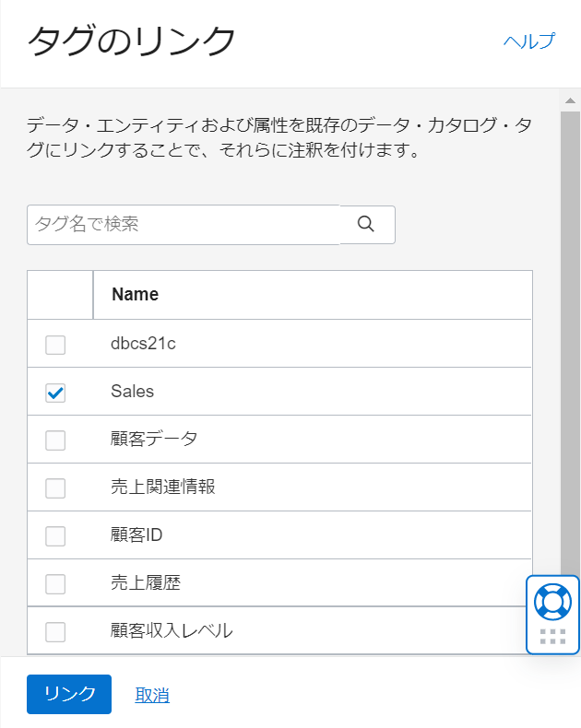Click the header select-all checkbox cell
The image size is (581, 728).
(x=60, y=295)
